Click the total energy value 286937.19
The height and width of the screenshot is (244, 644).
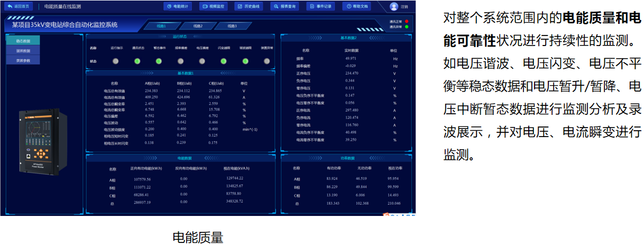[x=142, y=202]
